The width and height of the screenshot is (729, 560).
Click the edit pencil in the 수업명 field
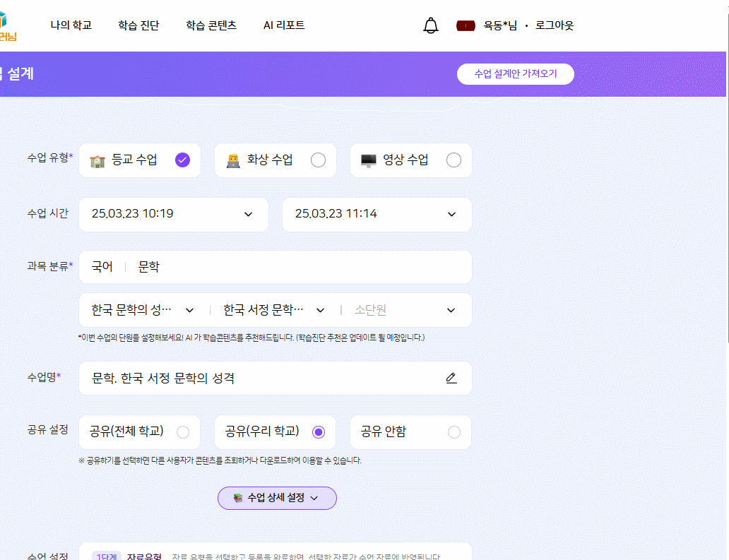tap(451, 378)
